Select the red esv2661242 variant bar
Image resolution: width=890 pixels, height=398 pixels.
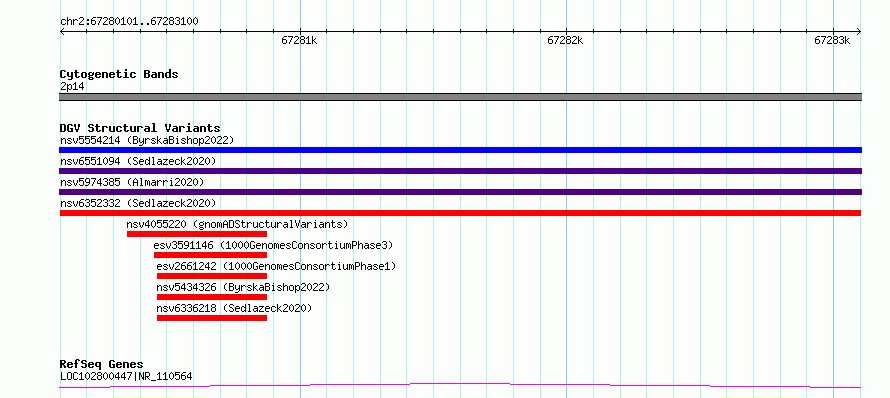(212, 276)
